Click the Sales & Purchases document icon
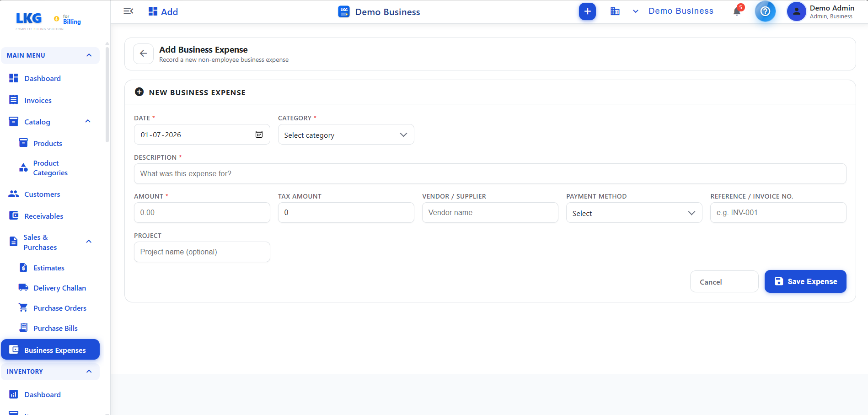This screenshot has width=868, height=415. click(14, 242)
